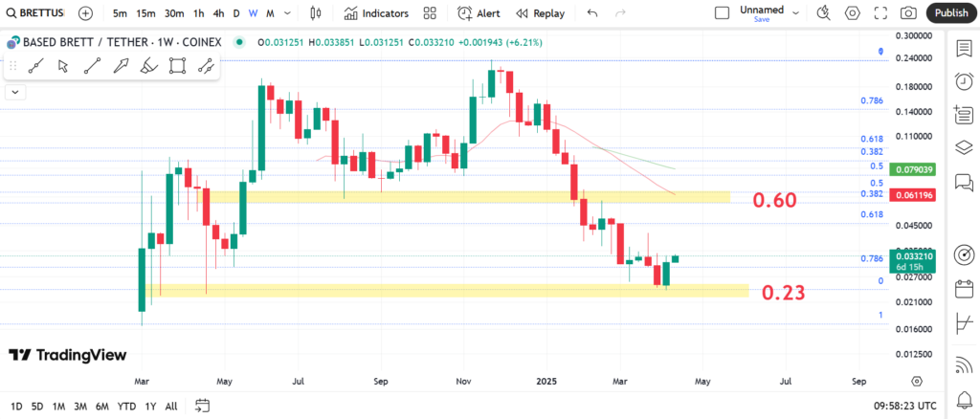Viewport: 980px width, 419px height.
Task: Open the Indicators dialog
Action: (x=376, y=13)
